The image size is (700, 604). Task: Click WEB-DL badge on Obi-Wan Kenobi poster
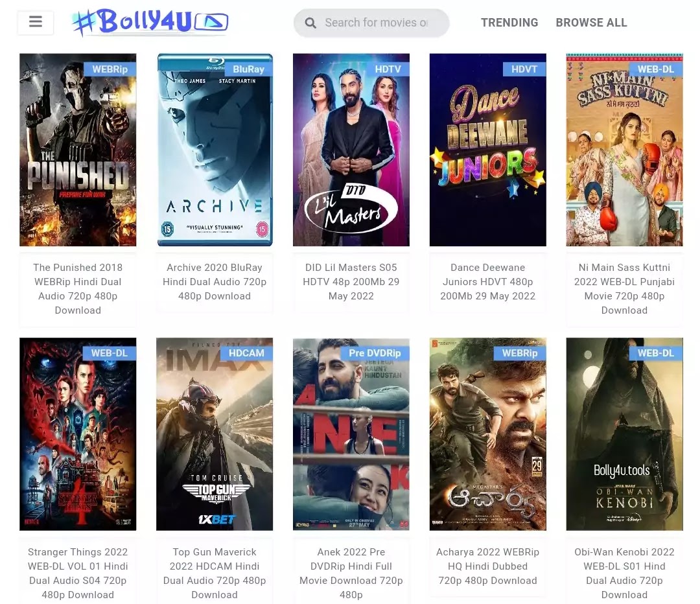[656, 353]
